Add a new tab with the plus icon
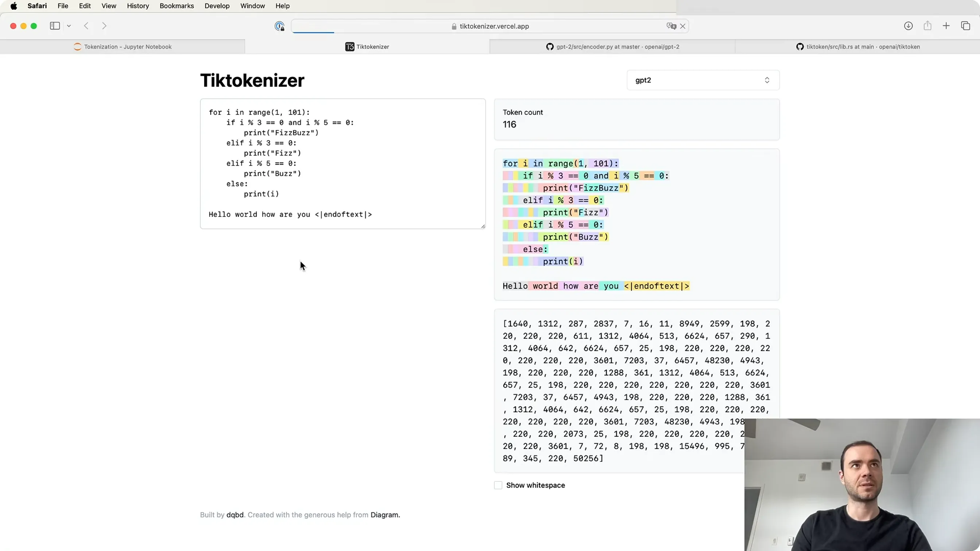Screen dimensions: 980x551 [x=946, y=26]
